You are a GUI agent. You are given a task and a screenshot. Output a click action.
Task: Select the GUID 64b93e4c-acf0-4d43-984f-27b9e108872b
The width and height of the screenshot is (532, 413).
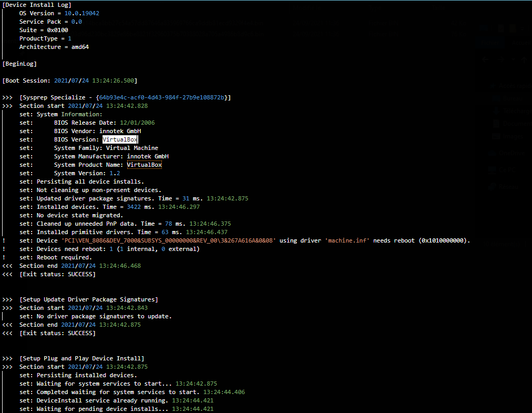tap(161, 97)
